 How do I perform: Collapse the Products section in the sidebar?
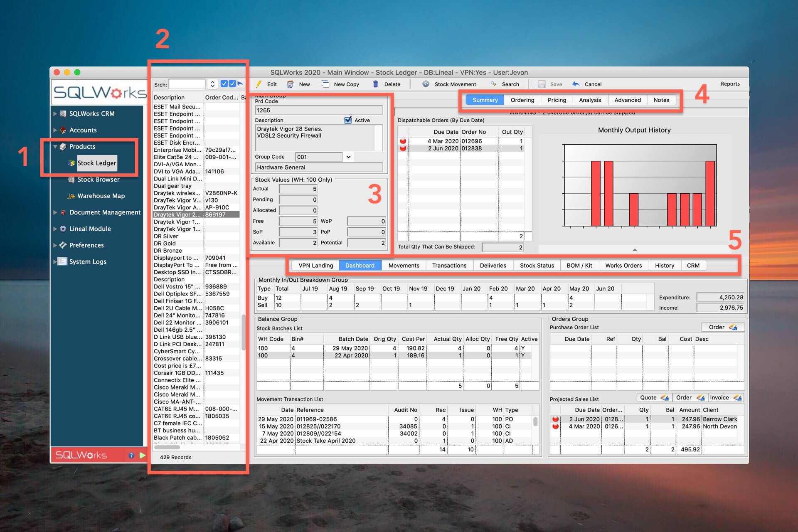pos(55,146)
